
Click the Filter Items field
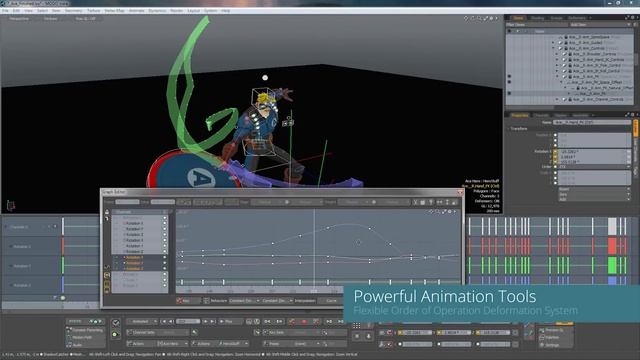pos(536,25)
